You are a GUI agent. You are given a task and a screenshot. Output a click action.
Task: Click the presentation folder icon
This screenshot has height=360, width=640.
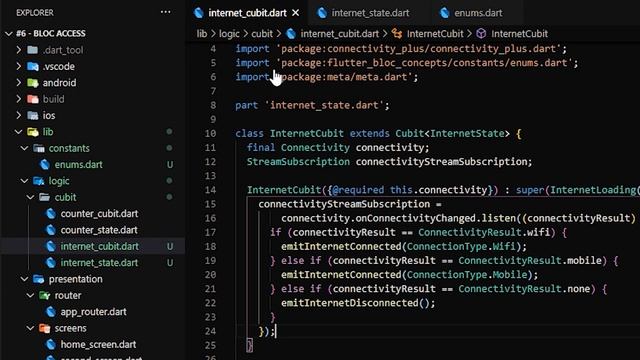(x=39, y=279)
